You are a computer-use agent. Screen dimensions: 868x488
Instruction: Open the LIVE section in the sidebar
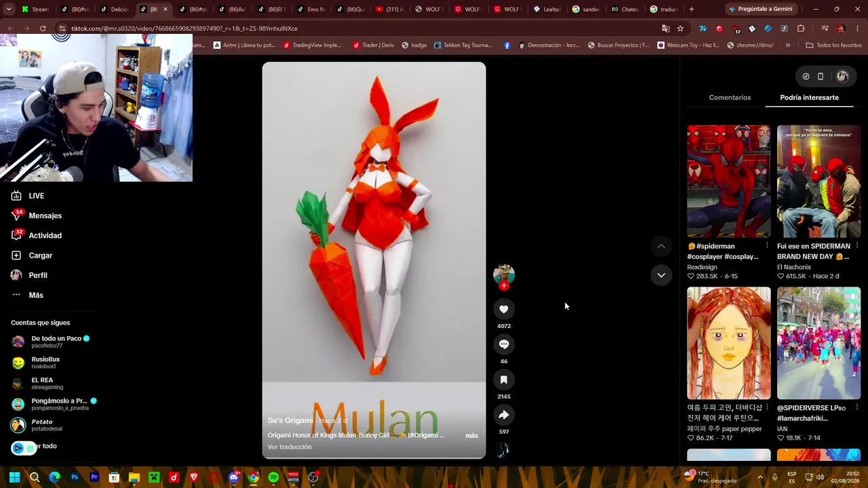(x=28, y=196)
